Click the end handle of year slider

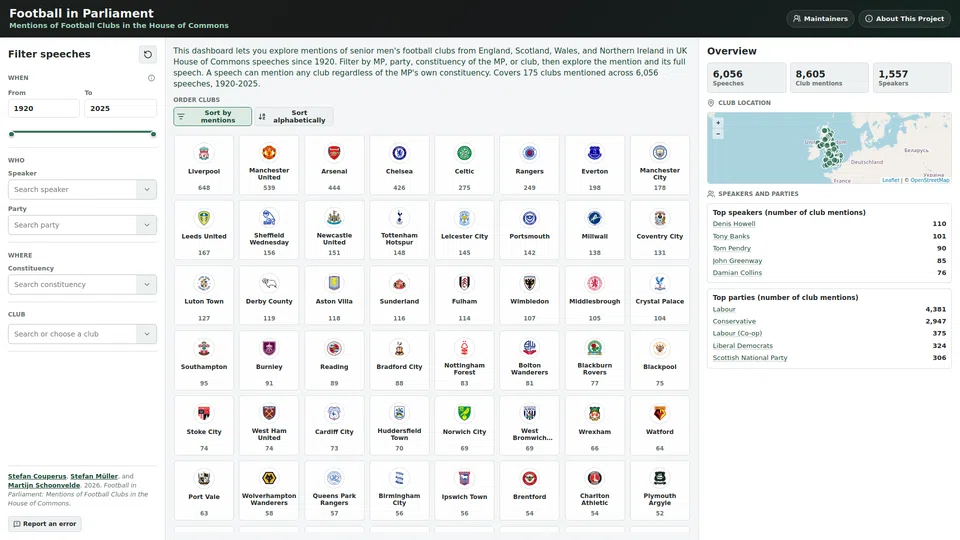coord(153,134)
